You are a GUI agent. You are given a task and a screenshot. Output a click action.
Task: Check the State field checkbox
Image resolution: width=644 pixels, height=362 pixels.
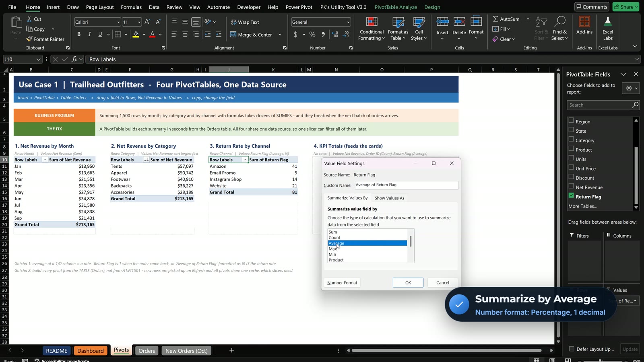[571, 130]
